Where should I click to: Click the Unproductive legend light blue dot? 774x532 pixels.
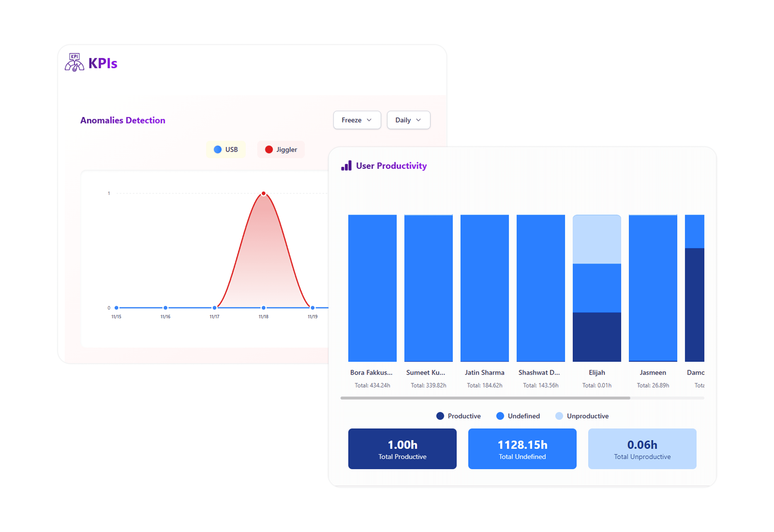(559, 416)
